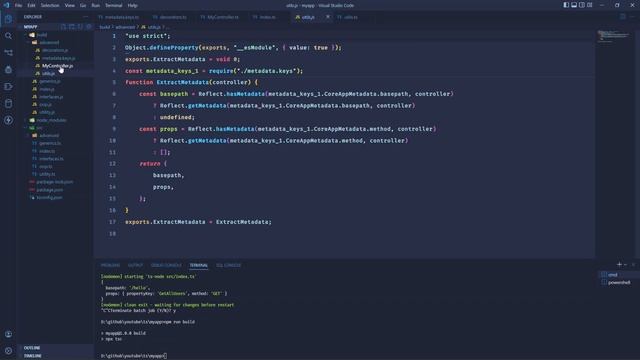
Task: Click the advanced breadcrumb segment
Action: pos(125,27)
